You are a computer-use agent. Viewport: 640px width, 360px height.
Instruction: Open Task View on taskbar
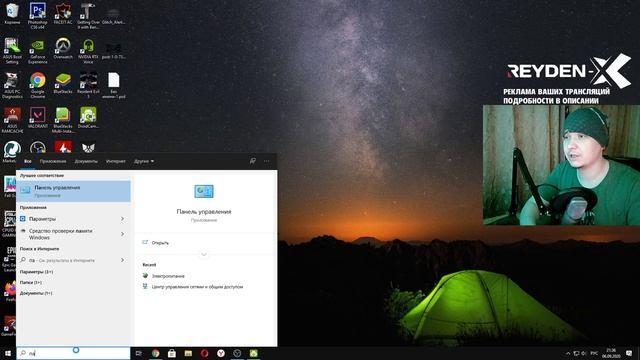click(x=139, y=353)
